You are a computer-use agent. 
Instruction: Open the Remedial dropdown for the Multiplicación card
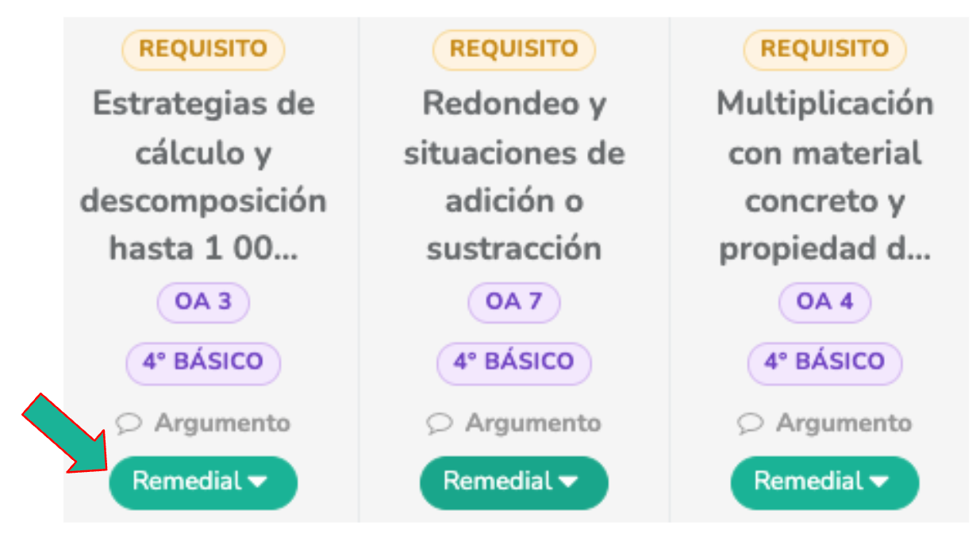(824, 481)
